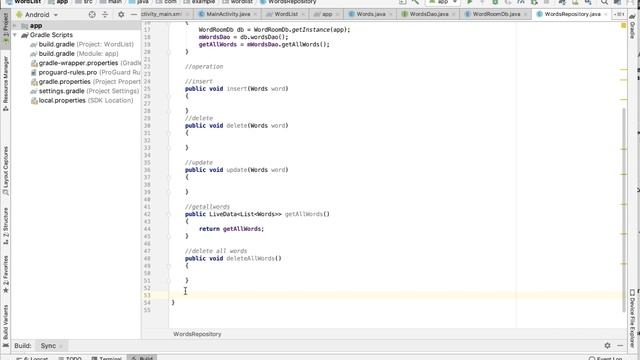The image size is (640, 360).
Task: Open local.properties file
Action: click(x=82, y=100)
